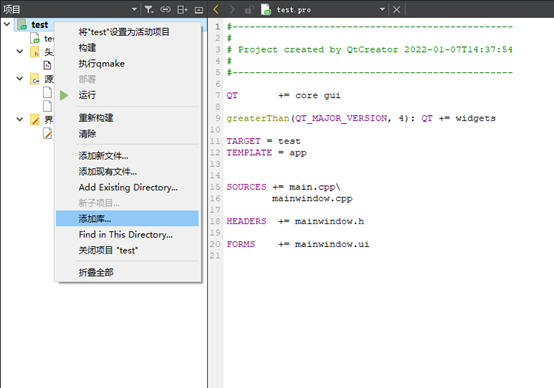Click the greaterThan QT_MAJOR_VERSION line
554x388 pixels.
click(361, 118)
